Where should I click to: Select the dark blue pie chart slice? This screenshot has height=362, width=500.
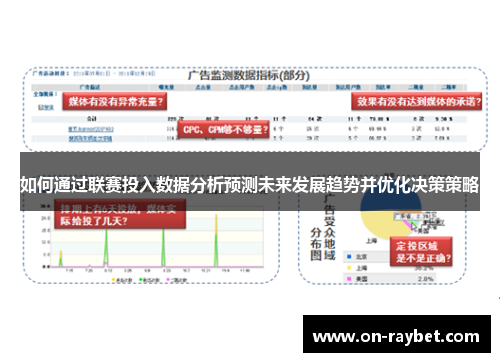(390, 202)
